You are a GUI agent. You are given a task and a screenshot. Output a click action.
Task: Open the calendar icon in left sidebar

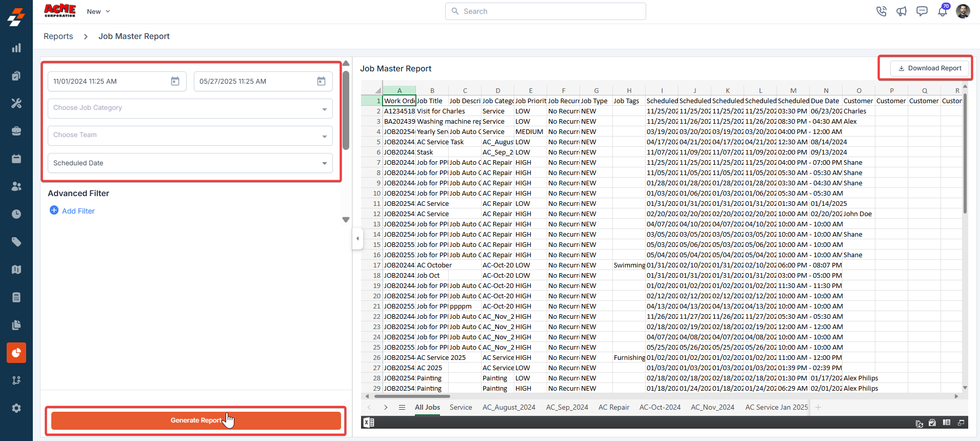(x=16, y=159)
